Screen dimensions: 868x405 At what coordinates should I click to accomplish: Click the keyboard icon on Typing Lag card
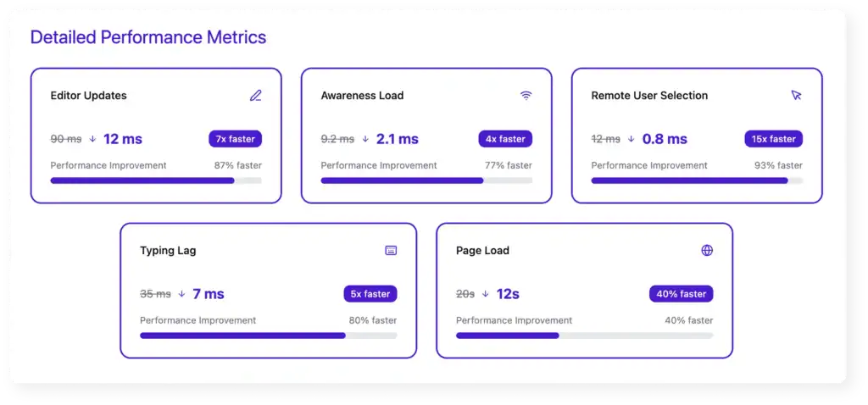click(391, 251)
